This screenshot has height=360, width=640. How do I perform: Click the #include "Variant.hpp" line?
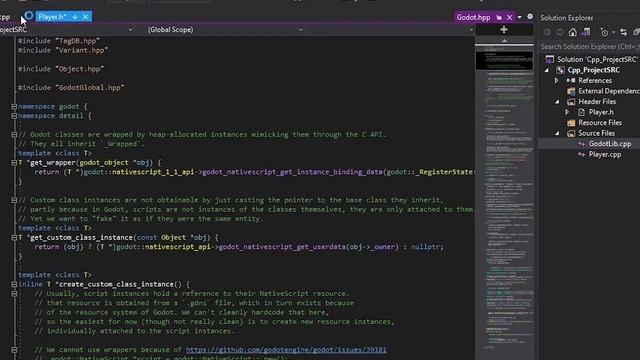63,50
